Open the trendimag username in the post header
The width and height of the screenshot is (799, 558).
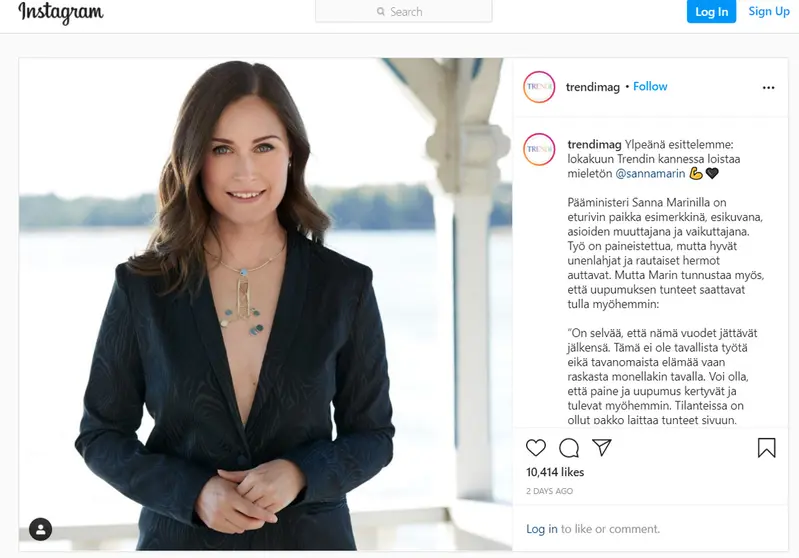(x=593, y=87)
